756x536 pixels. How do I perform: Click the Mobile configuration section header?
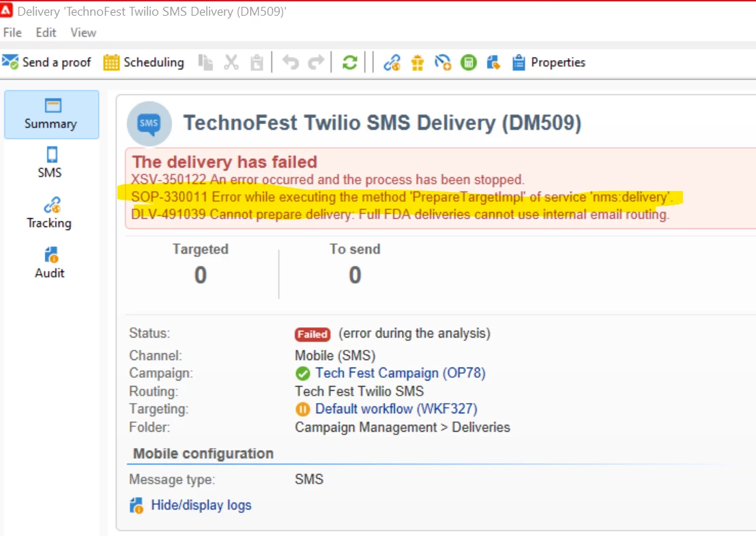pyautogui.click(x=203, y=453)
